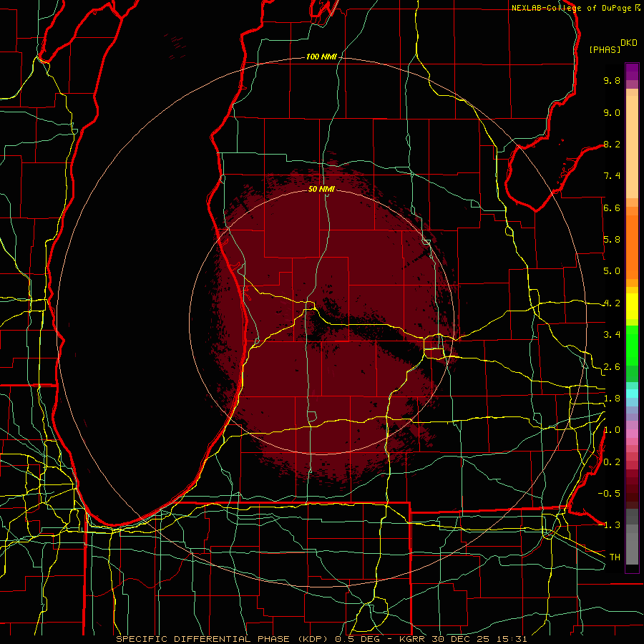Click the -0.5 scale value
Image resolution: width=644 pixels, height=644 pixels.
609,494
